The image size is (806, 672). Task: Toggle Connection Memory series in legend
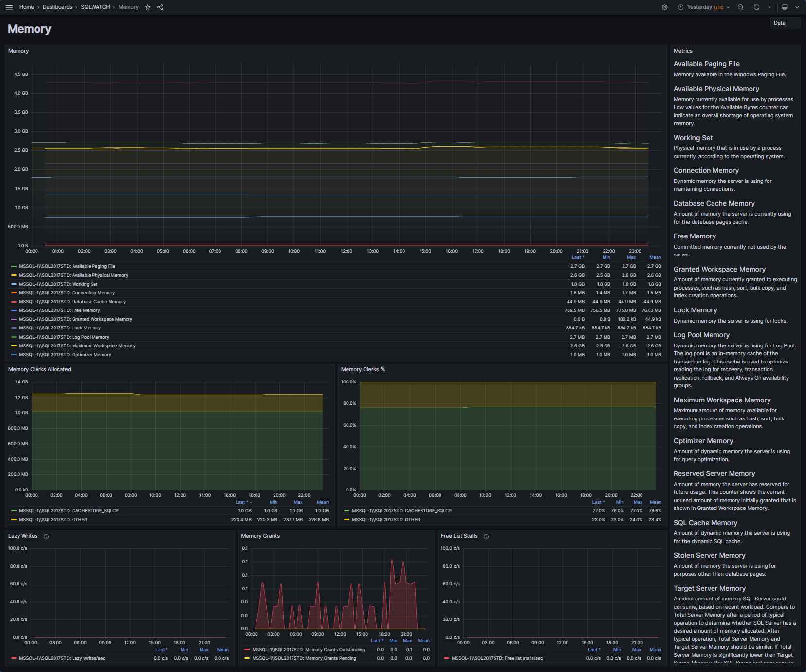pyautogui.click(x=67, y=293)
